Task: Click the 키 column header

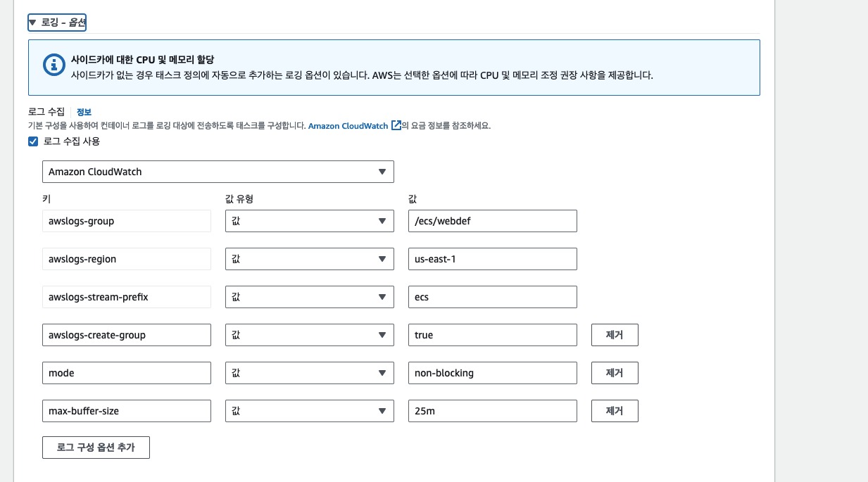Action: click(x=46, y=199)
